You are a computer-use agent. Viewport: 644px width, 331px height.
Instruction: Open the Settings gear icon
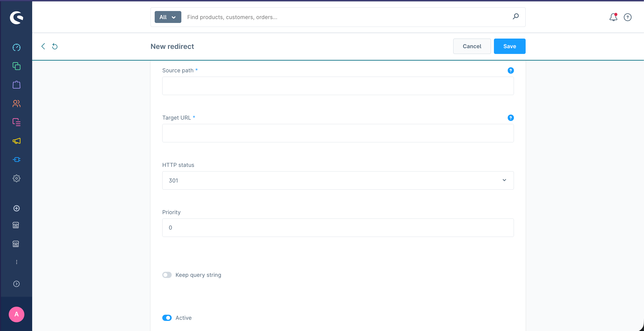pos(17,178)
